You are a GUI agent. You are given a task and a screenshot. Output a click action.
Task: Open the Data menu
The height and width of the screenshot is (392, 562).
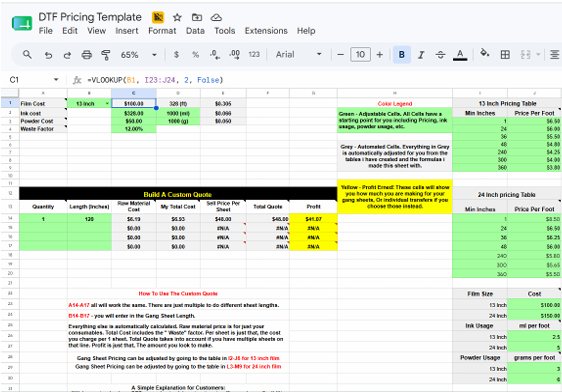coord(195,31)
